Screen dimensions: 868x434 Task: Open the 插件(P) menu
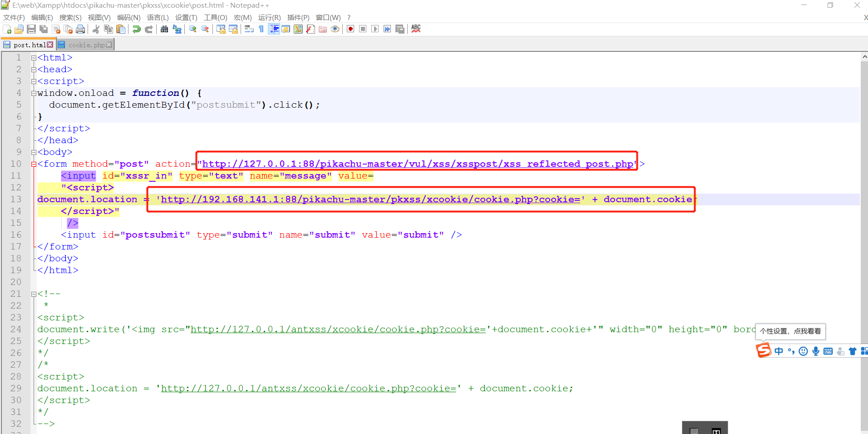298,18
